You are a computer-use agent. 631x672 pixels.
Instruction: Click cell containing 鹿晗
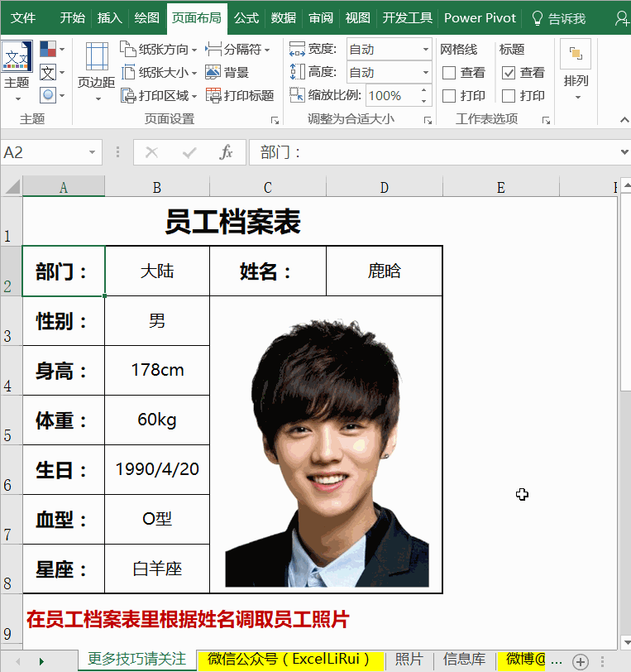(x=385, y=271)
